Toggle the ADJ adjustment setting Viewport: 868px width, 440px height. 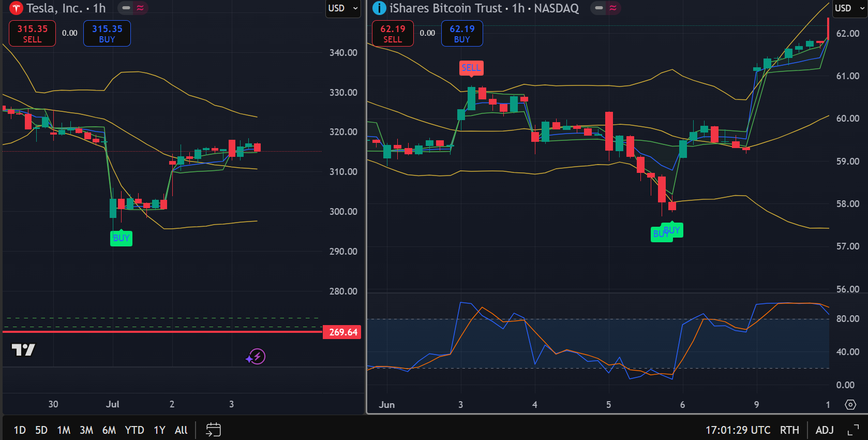(825, 430)
